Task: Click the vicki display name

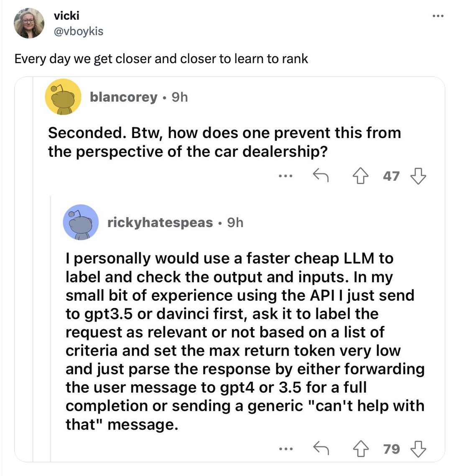Action: (x=66, y=16)
